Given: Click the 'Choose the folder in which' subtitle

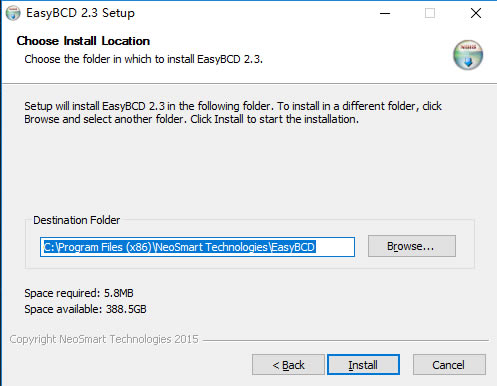Looking at the screenshot, I should (144, 59).
